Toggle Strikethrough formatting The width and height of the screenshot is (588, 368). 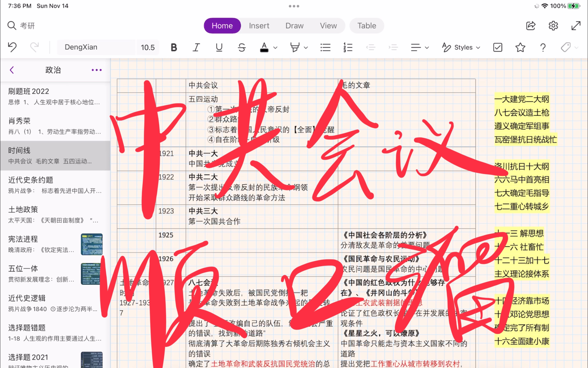coord(242,47)
